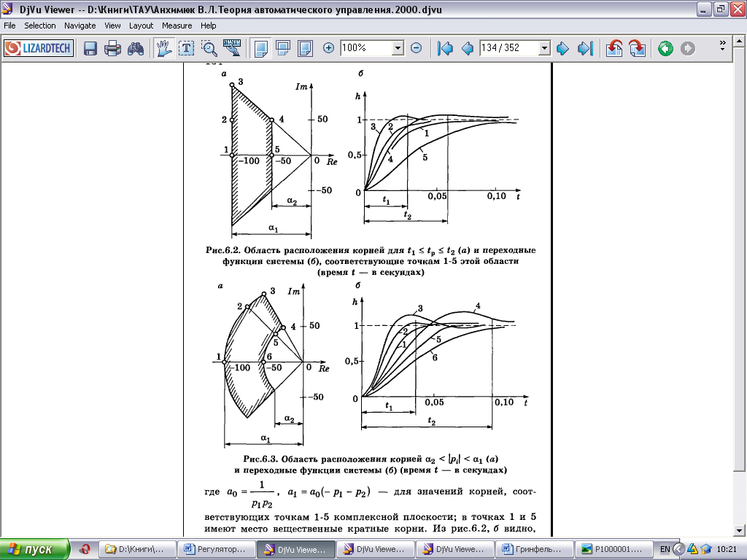Click the LizardTech logo button

(39, 48)
